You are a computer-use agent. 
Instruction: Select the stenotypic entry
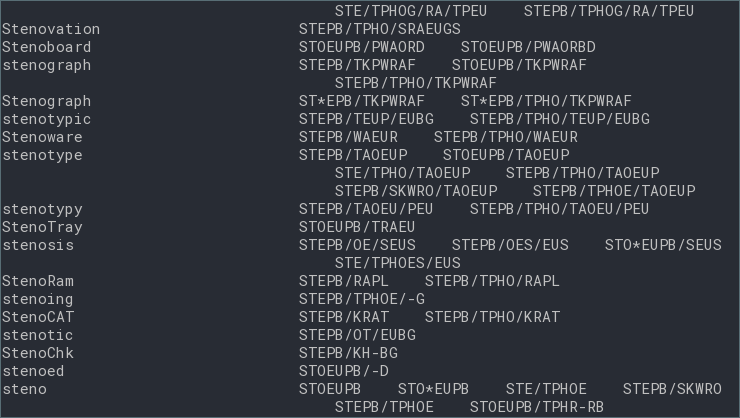47,119
